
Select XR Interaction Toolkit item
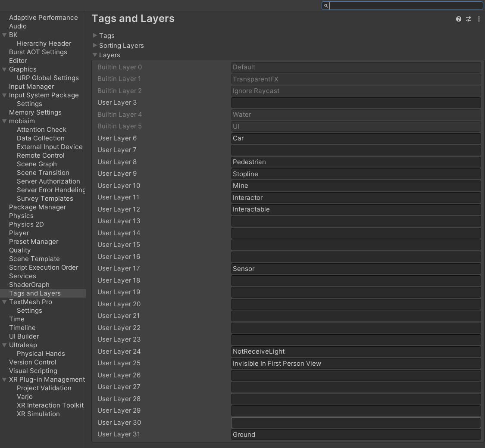[x=50, y=405]
